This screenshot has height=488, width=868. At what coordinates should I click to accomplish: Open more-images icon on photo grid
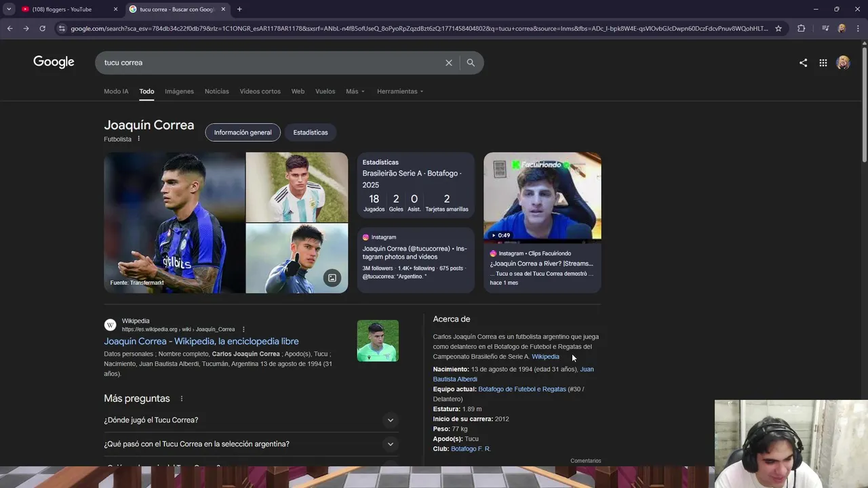[332, 277]
